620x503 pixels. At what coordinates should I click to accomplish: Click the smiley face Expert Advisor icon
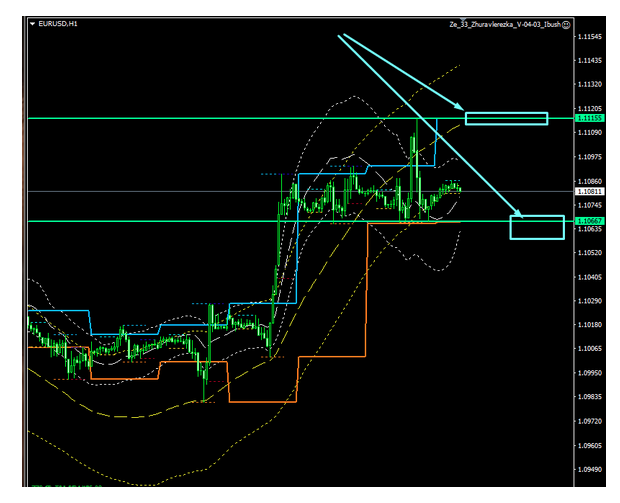pyautogui.click(x=566, y=23)
